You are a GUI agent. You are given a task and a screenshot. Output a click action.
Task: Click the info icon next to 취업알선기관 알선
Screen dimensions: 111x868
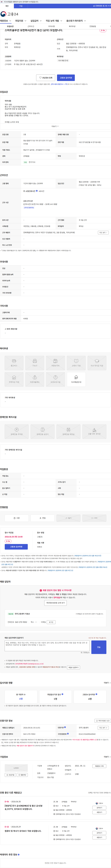tap(62, 694)
